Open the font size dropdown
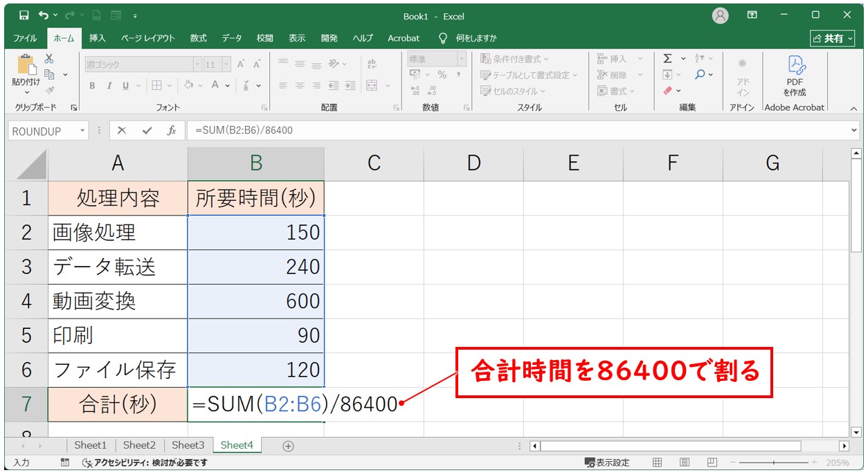 (x=228, y=64)
